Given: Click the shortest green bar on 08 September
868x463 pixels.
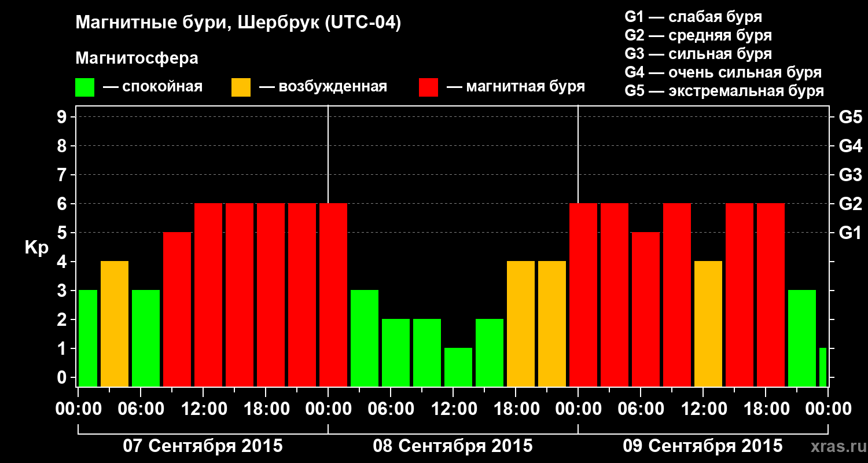Looking at the screenshot, I should 458,368.
